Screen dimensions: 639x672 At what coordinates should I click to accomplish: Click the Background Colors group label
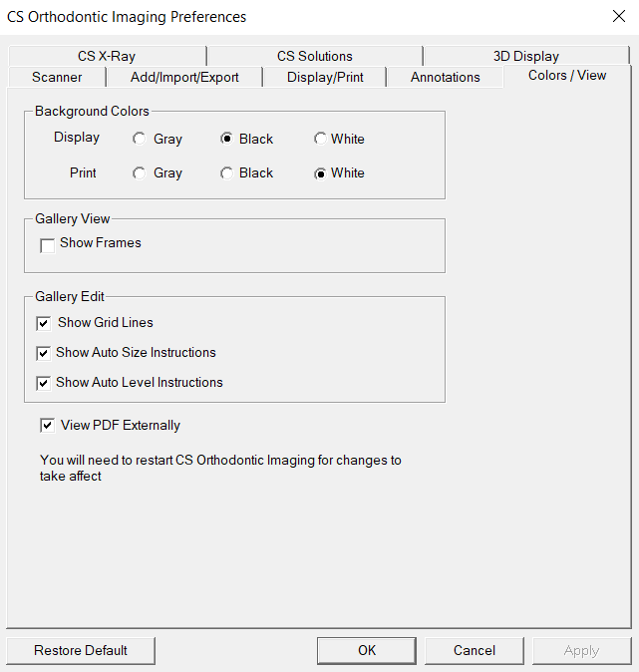click(x=92, y=111)
